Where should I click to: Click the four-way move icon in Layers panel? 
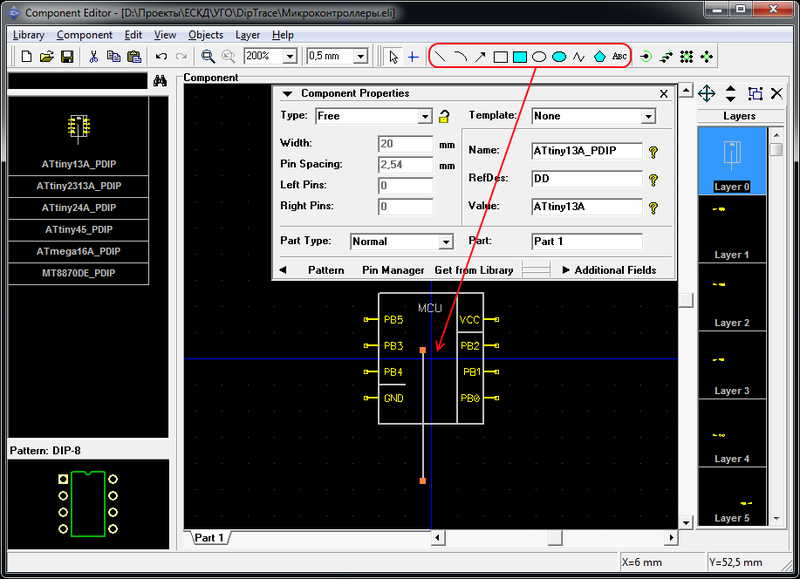click(707, 93)
